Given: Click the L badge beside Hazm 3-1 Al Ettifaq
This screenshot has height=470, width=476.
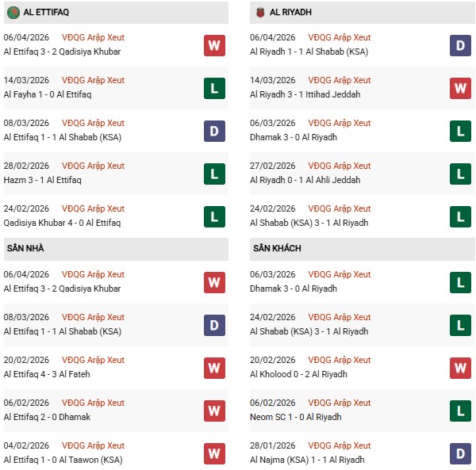Looking at the screenshot, I should (x=214, y=174).
